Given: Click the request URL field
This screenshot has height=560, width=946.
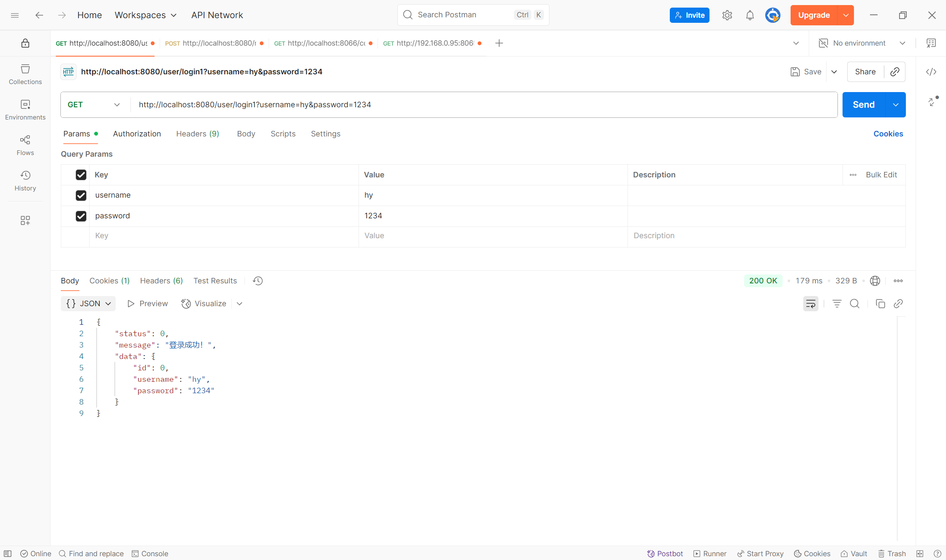Looking at the screenshot, I should click(484, 105).
